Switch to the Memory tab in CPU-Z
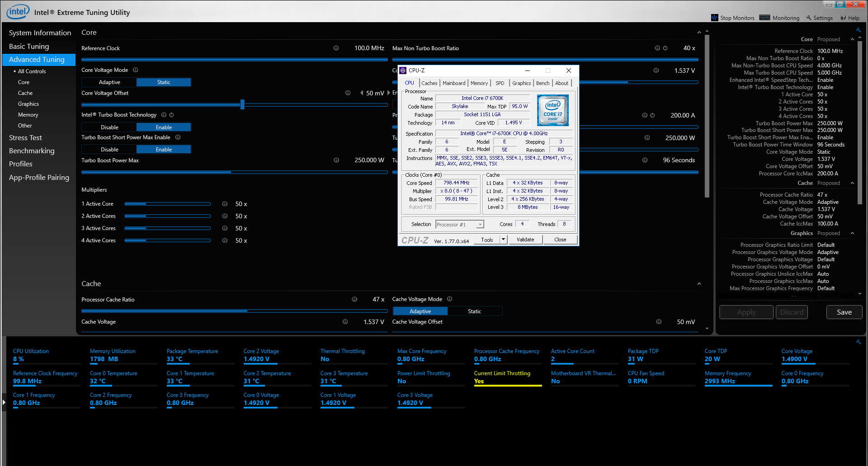 tap(479, 83)
